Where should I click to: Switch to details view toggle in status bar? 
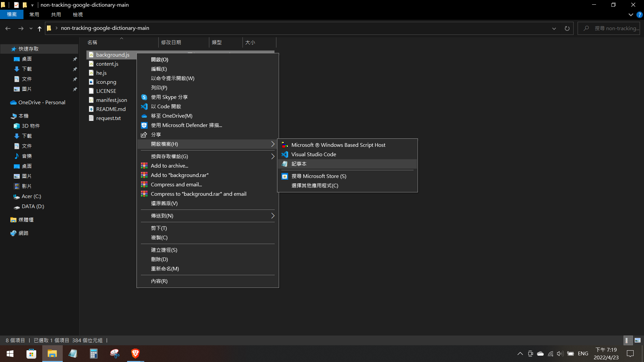627,340
